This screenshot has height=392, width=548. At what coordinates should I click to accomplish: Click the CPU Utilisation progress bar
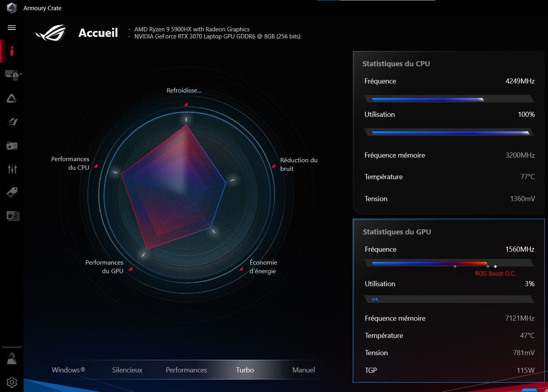[449, 132]
